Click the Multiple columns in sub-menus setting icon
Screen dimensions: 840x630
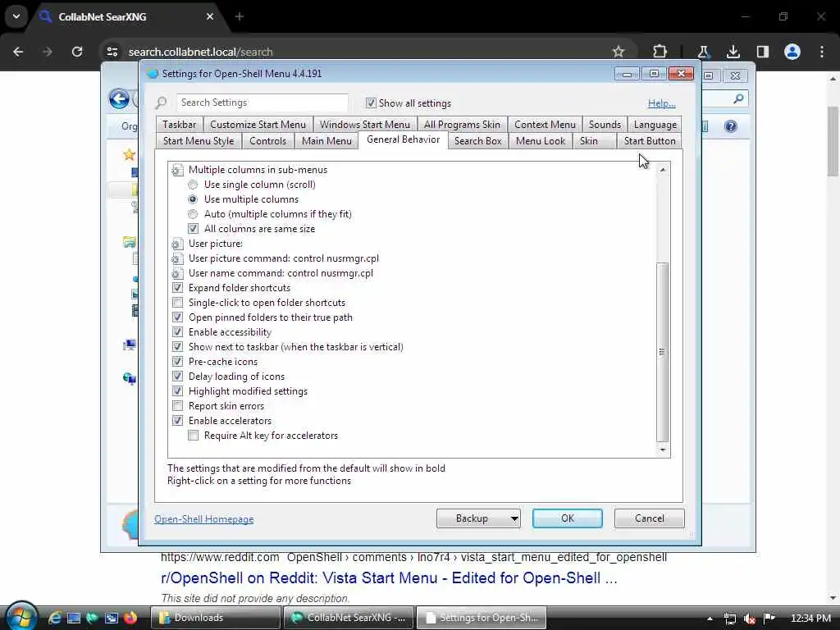point(177,171)
